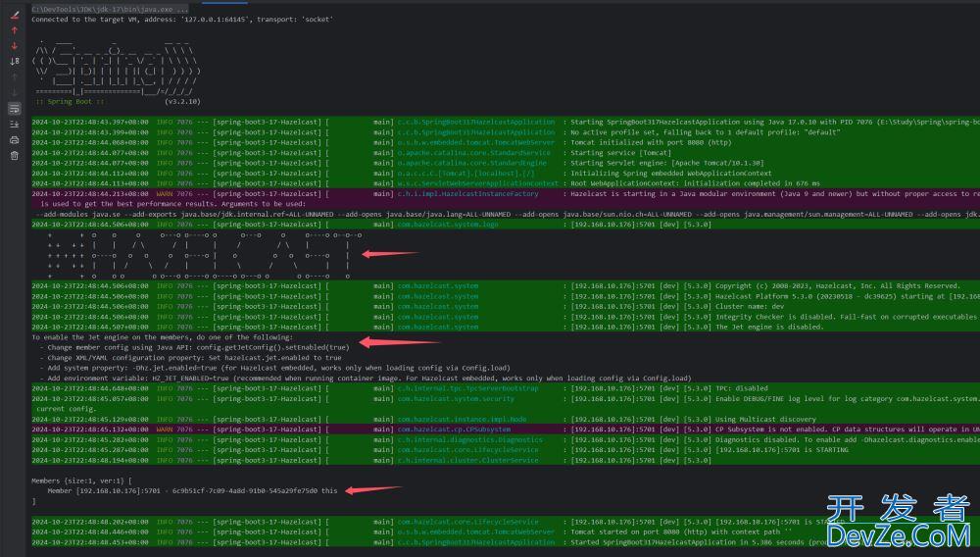
Task: Click WARN level label at 22:48:45.132
Action: (165, 430)
